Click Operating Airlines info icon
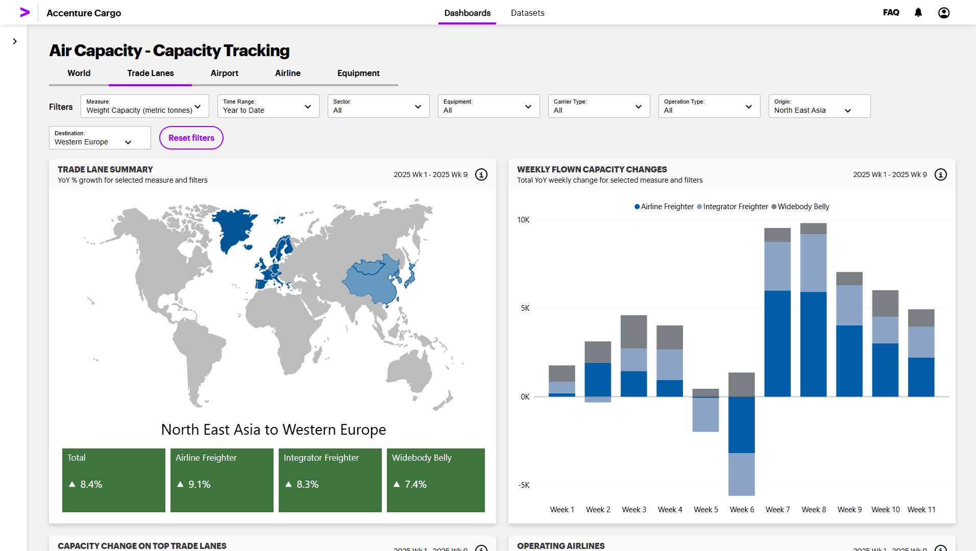Screen dimensions: 980x551 pyautogui.click(x=940, y=548)
